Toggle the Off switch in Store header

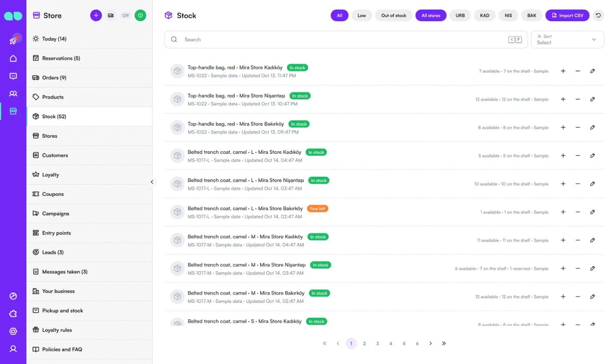(125, 16)
